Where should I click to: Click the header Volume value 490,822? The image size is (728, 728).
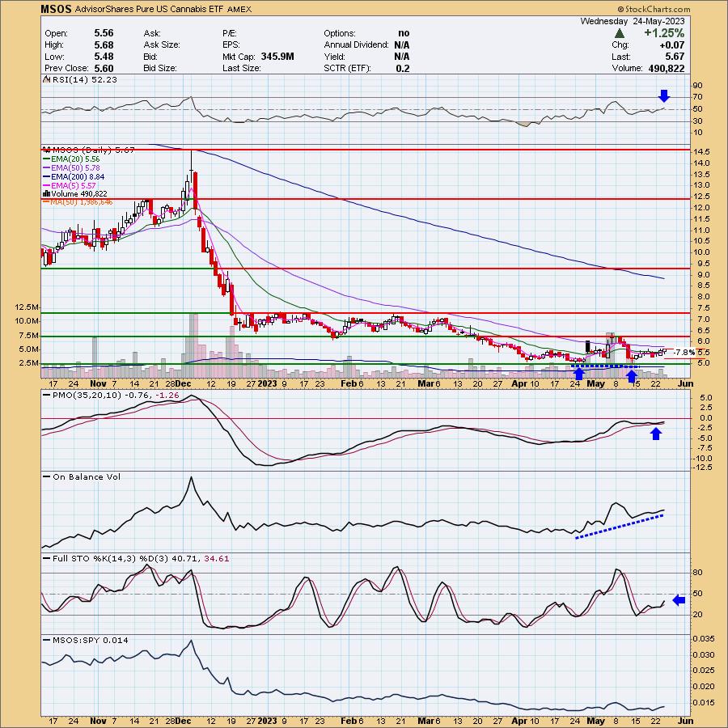pos(667,68)
